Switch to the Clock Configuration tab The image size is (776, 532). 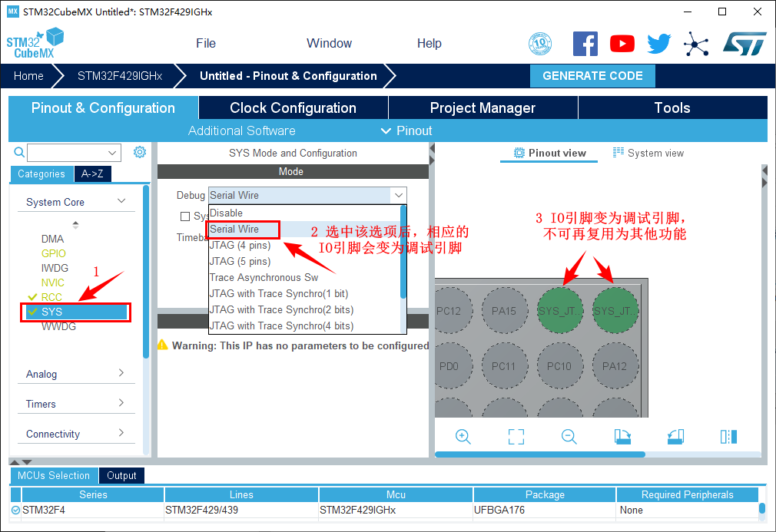coord(293,108)
